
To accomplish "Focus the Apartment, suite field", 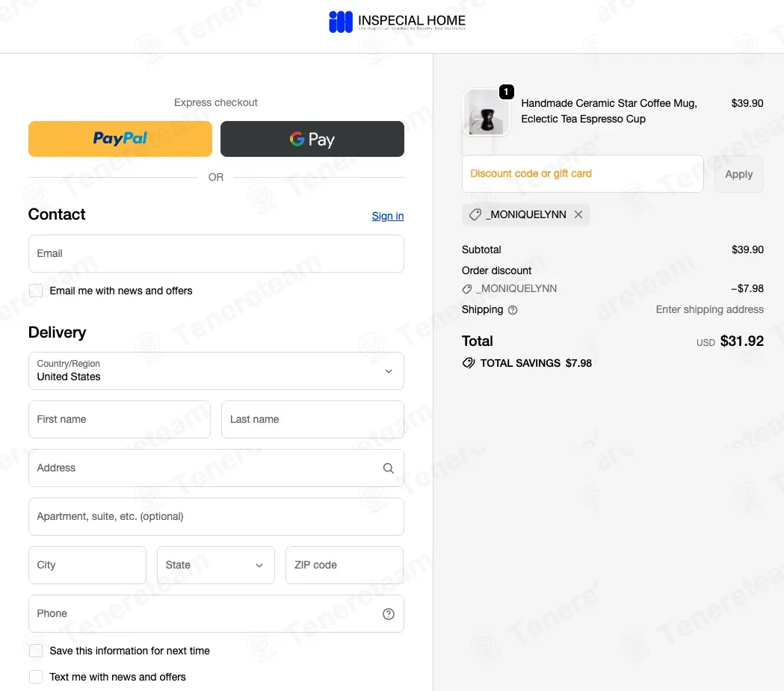I will (x=216, y=517).
